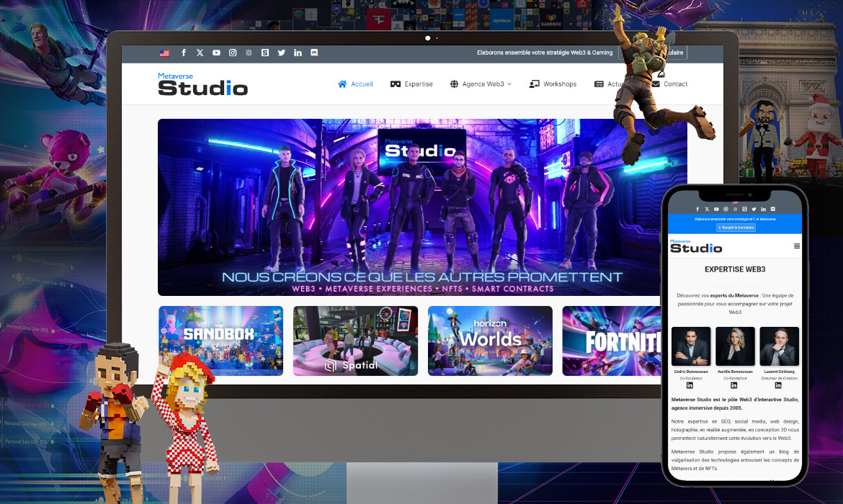Open the X icon in desktop top bar
843x504 pixels.
point(200,53)
